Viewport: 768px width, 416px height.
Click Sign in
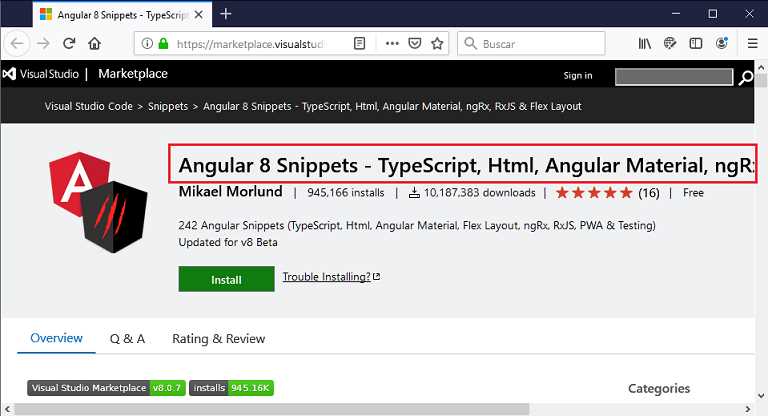click(578, 75)
